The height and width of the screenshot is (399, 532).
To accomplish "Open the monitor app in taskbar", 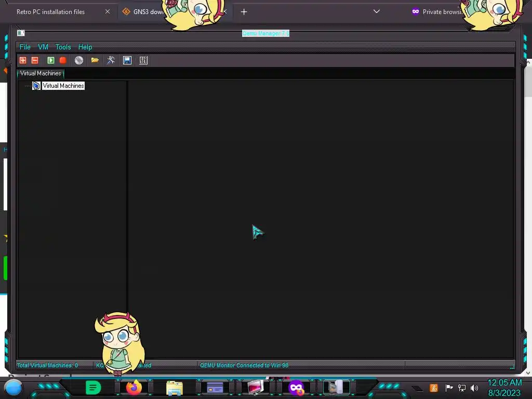I will point(256,388).
